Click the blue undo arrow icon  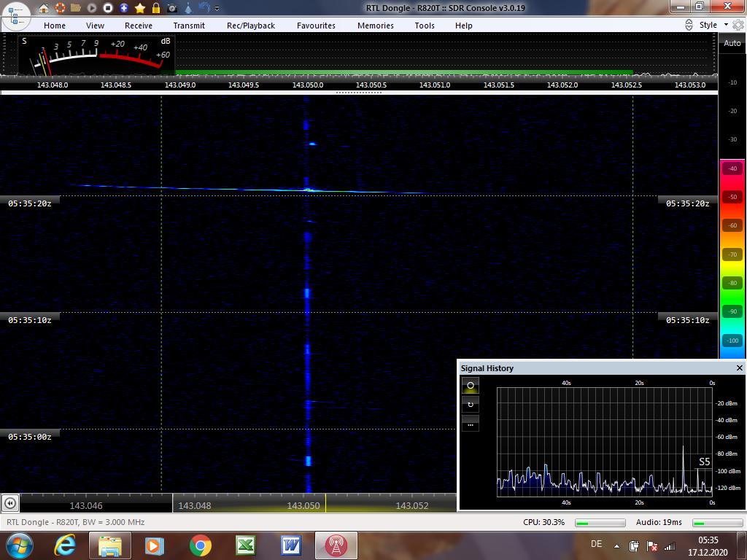tap(204, 7)
